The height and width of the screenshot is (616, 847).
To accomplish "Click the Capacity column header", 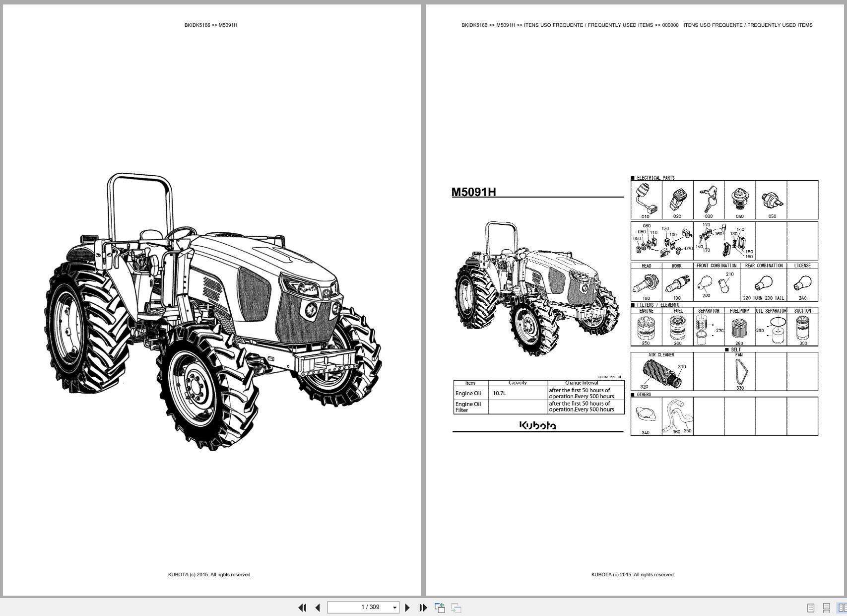I will tap(518, 383).
